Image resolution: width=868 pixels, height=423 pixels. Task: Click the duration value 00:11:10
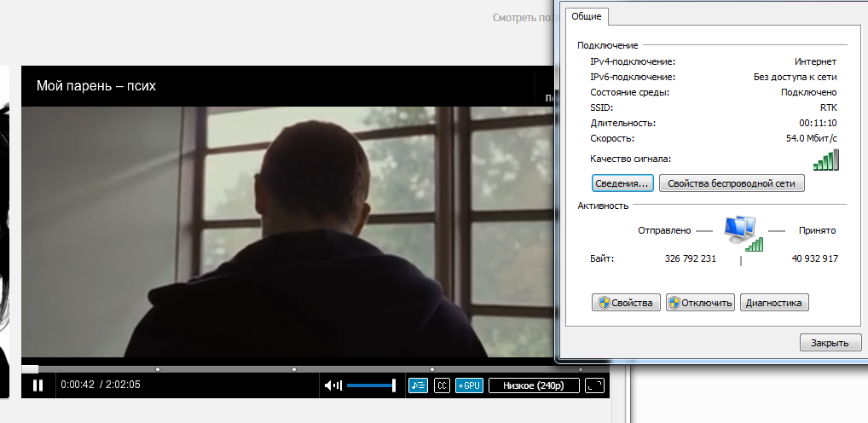tap(818, 123)
